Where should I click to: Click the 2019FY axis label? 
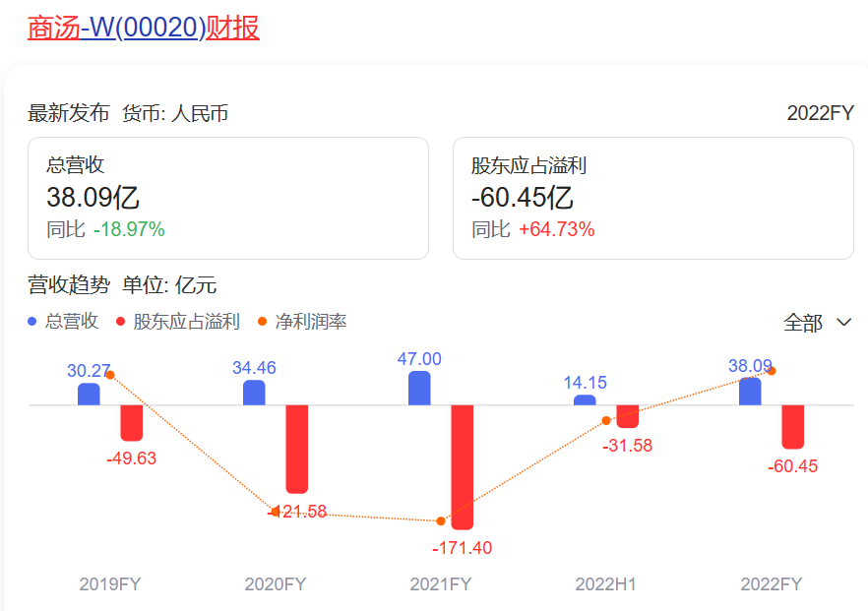tap(110, 583)
